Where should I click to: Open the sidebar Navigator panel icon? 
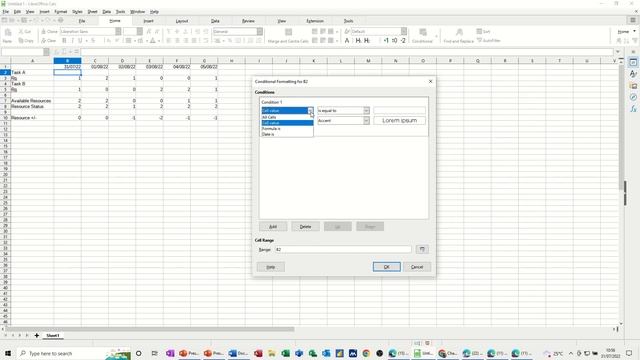[633, 97]
